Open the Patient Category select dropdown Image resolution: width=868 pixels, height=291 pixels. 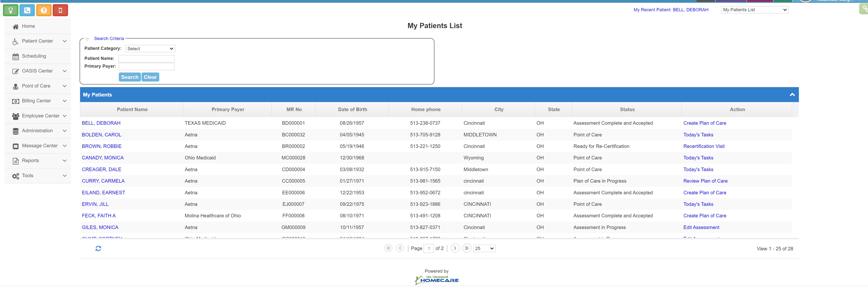150,49
